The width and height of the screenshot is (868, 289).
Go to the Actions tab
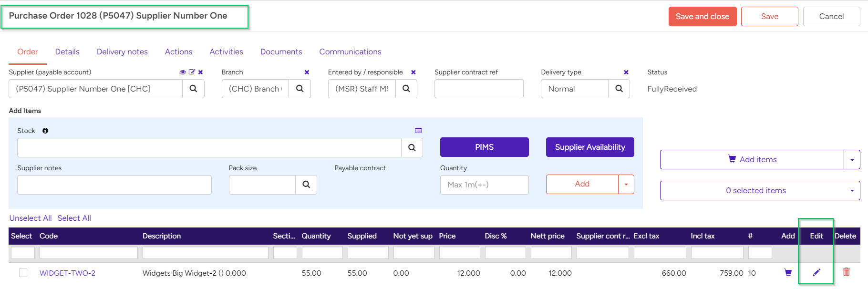click(178, 52)
